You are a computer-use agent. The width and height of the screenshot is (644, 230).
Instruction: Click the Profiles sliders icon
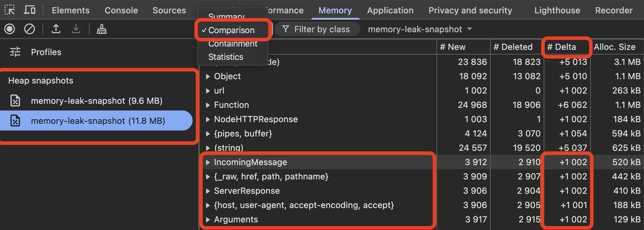click(15, 52)
